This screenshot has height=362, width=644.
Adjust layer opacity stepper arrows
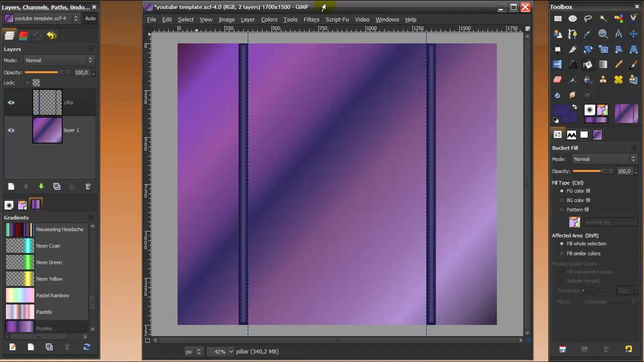(93, 73)
